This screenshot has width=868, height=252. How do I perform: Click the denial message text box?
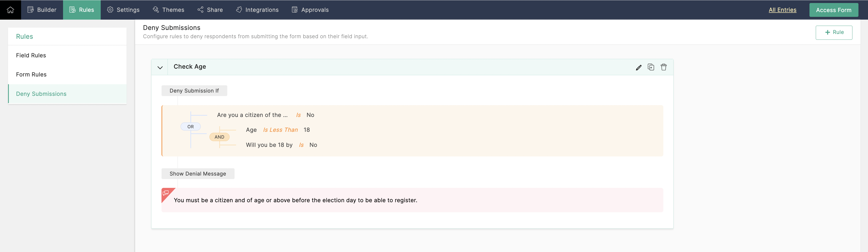point(412,200)
